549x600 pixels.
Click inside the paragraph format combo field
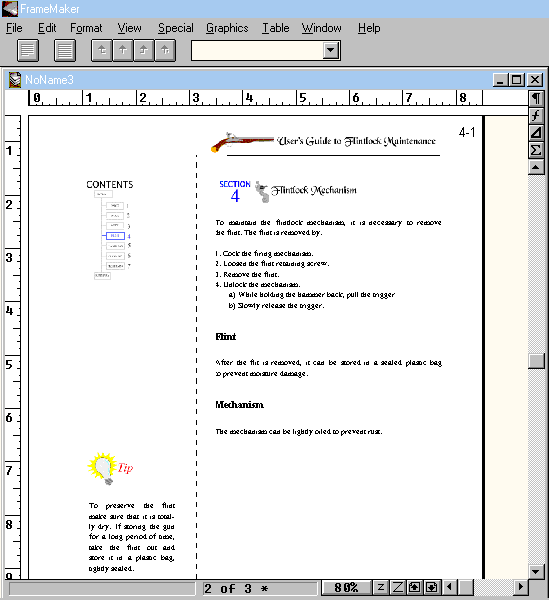[257, 51]
